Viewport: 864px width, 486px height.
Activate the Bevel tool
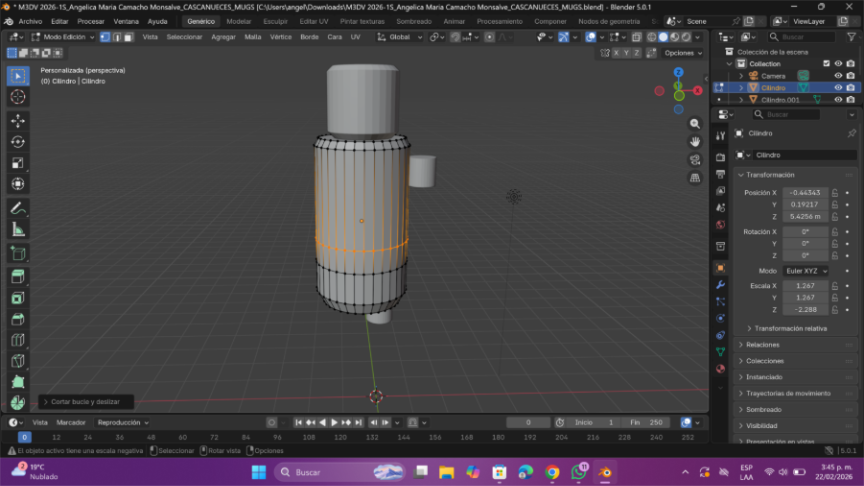click(x=18, y=319)
